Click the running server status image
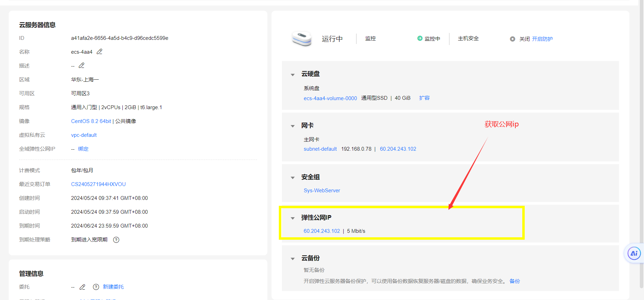 point(302,38)
